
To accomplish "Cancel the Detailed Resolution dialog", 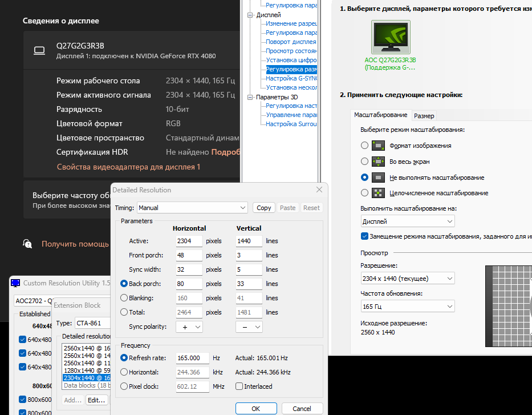I will coord(302,409).
